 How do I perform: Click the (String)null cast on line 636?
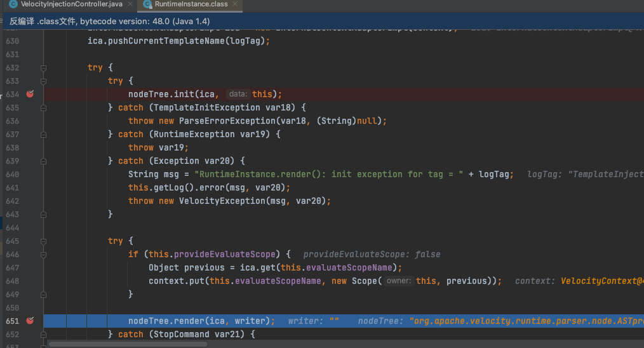pos(347,121)
